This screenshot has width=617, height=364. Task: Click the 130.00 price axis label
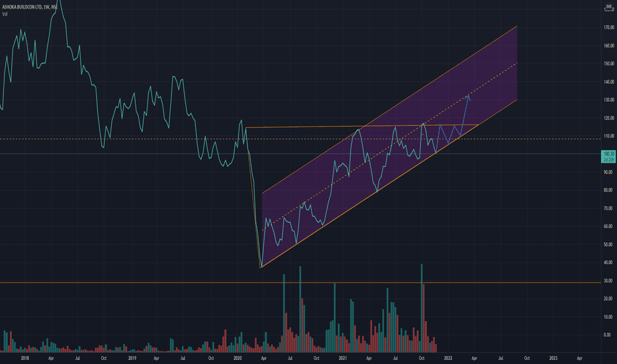[609, 100]
